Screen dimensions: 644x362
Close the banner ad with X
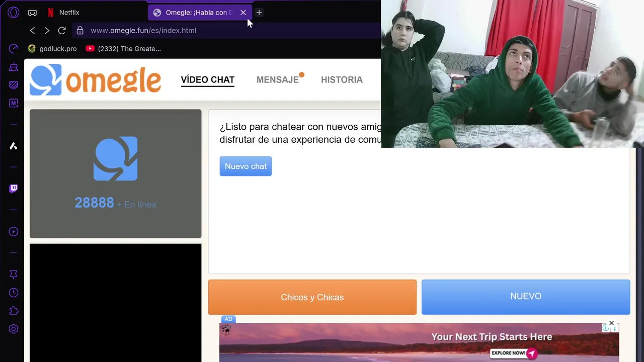611,323
